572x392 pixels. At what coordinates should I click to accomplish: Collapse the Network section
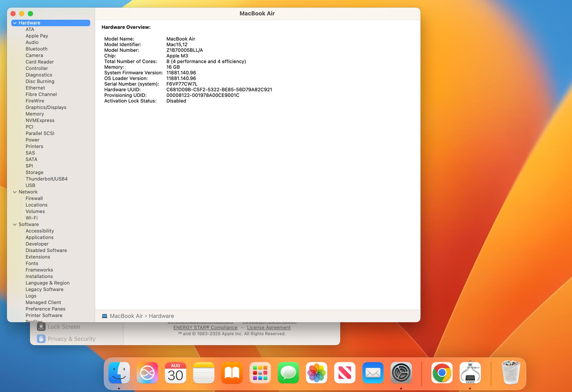click(x=15, y=192)
